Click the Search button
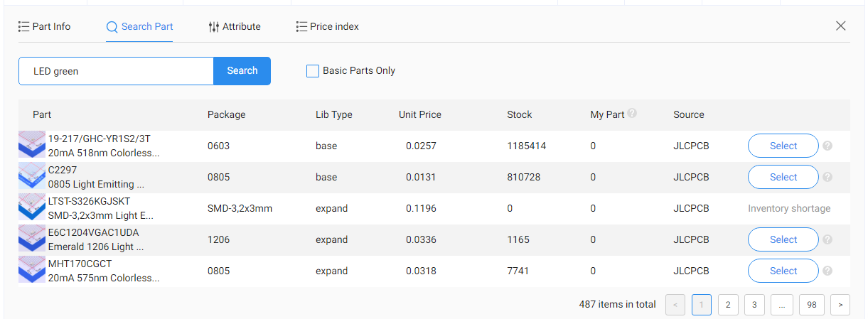The image size is (868, 319). click(x=242, y=71)
